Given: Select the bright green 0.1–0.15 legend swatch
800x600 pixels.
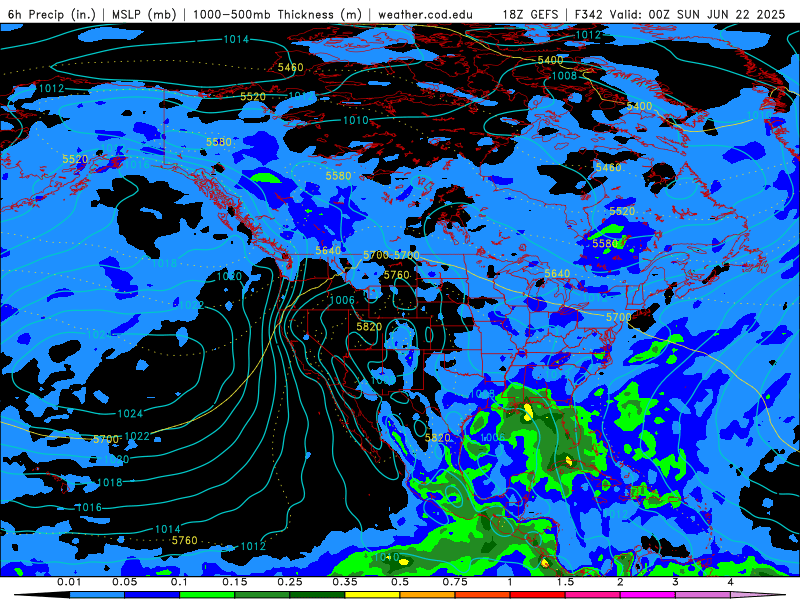Looking at the screenshot, I should [207, 595].
